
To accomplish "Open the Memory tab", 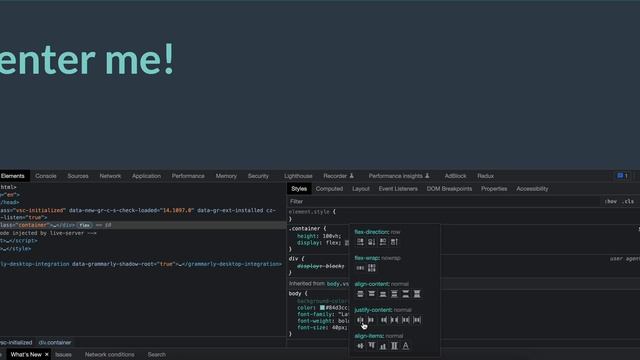I will (x=226, y=176).
